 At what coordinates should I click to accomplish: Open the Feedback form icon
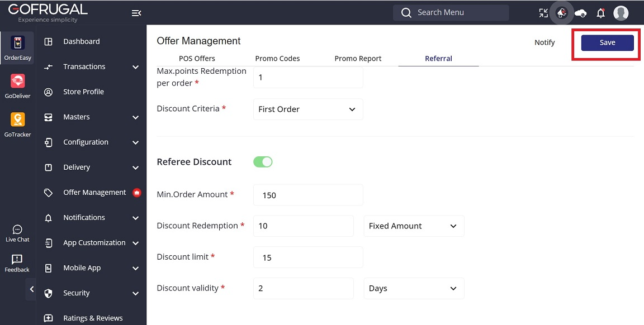[x=17, y=264]
